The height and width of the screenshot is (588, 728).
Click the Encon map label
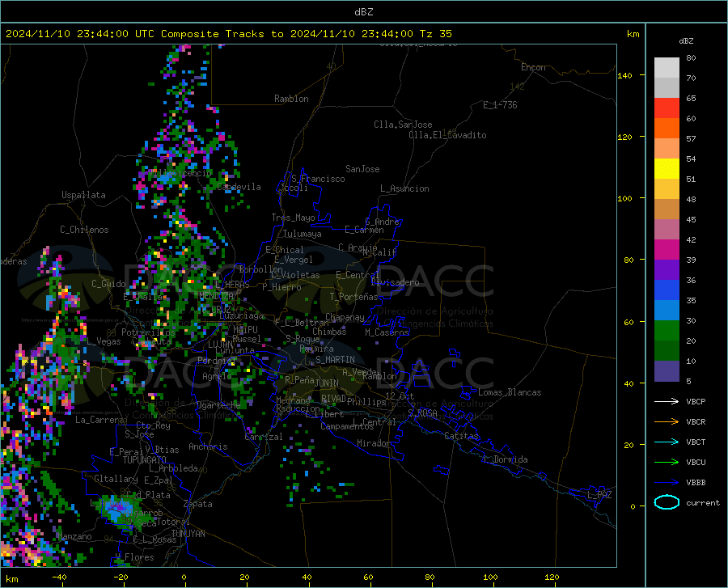point(533,67)
